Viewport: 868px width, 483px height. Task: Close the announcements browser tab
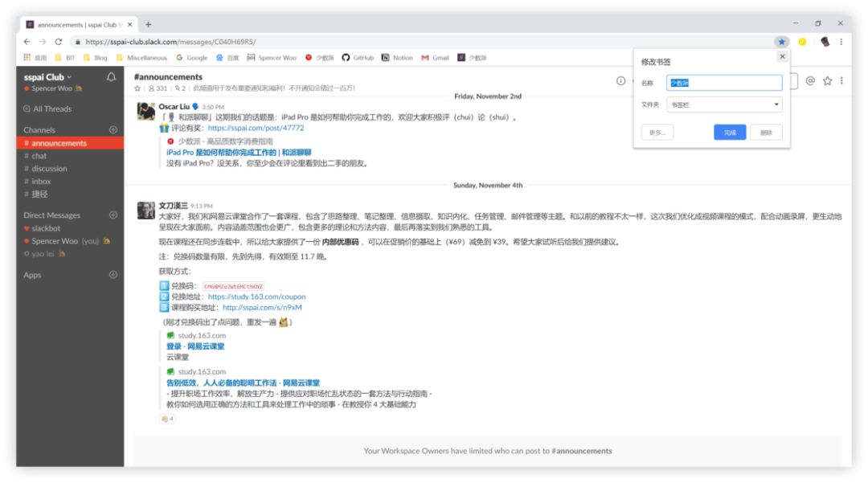click(130, 24)
